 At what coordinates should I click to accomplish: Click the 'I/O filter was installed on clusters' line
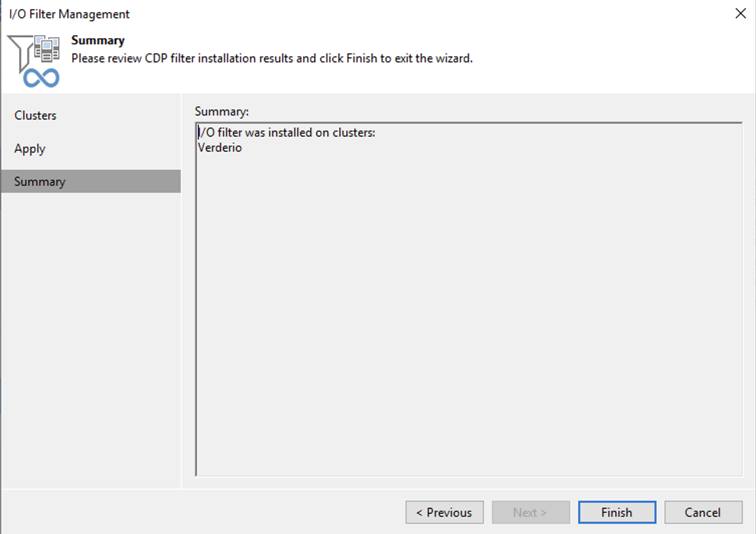pyautogui.click(x=287, y=132)
